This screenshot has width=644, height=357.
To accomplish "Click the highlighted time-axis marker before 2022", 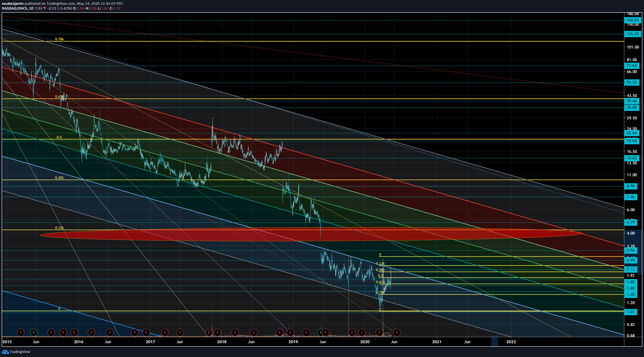I will point(494,342).
